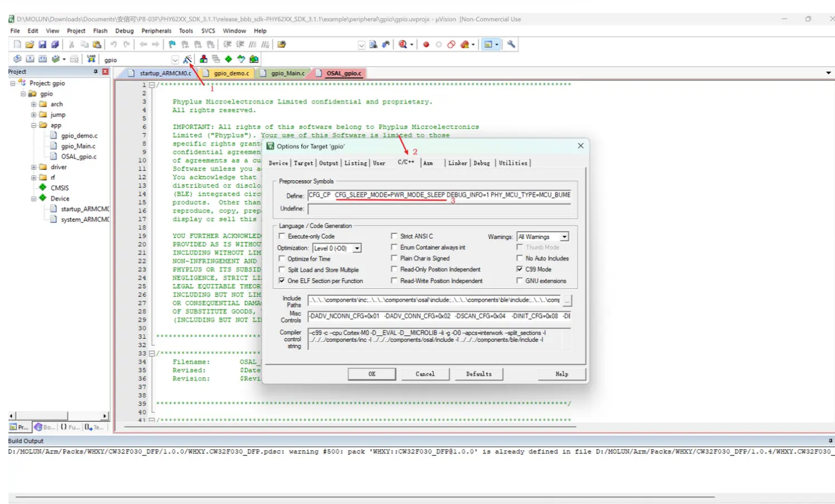
Task: Open target selection gpio dropdown
Action: 175,60
